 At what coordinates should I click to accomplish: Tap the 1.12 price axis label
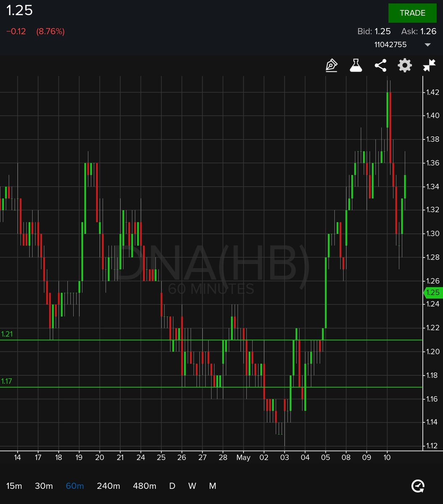click(433, 446)
